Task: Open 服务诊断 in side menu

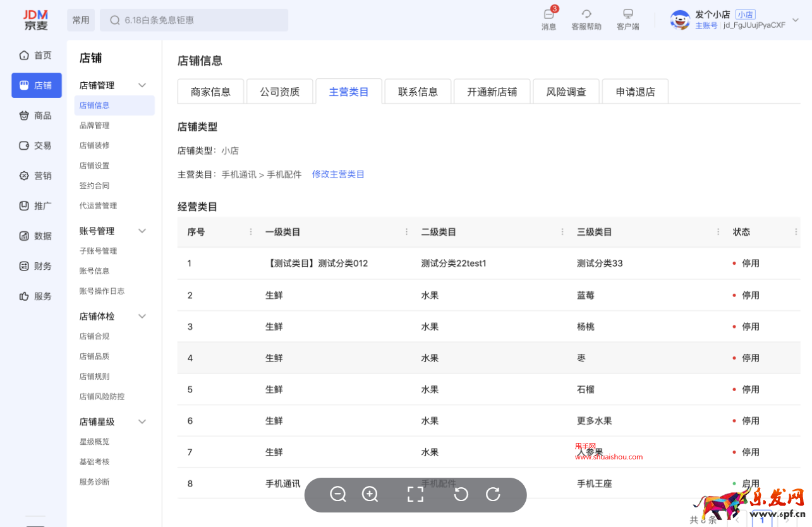Action: (x=94, y=482)
